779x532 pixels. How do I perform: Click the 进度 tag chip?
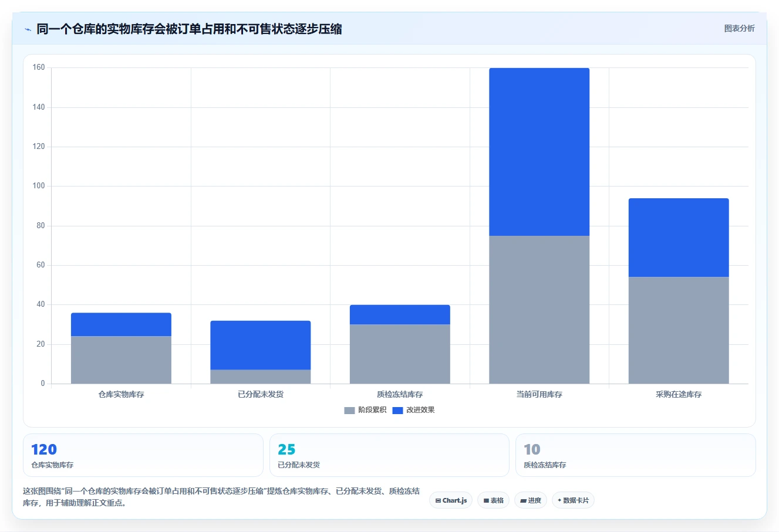coord(531,500)
